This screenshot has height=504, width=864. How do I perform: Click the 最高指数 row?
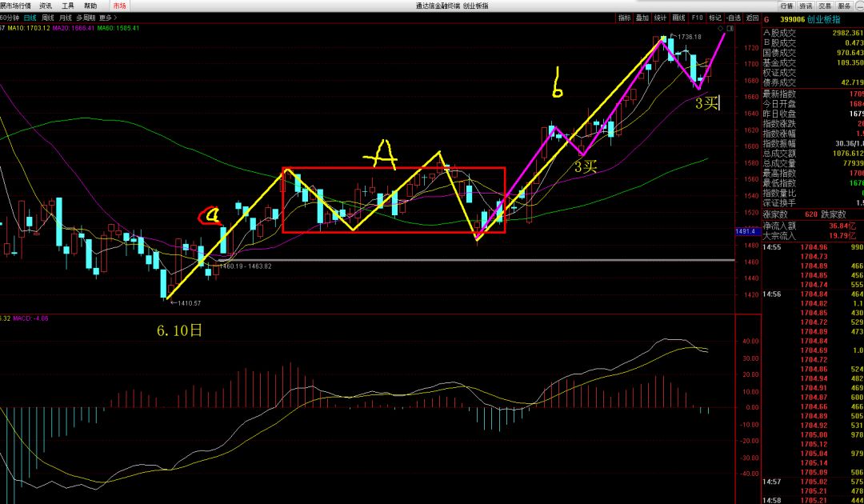[813, 174]
